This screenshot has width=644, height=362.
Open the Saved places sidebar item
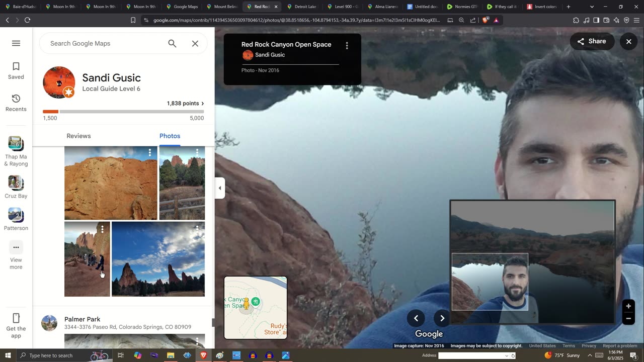point(16,71)
